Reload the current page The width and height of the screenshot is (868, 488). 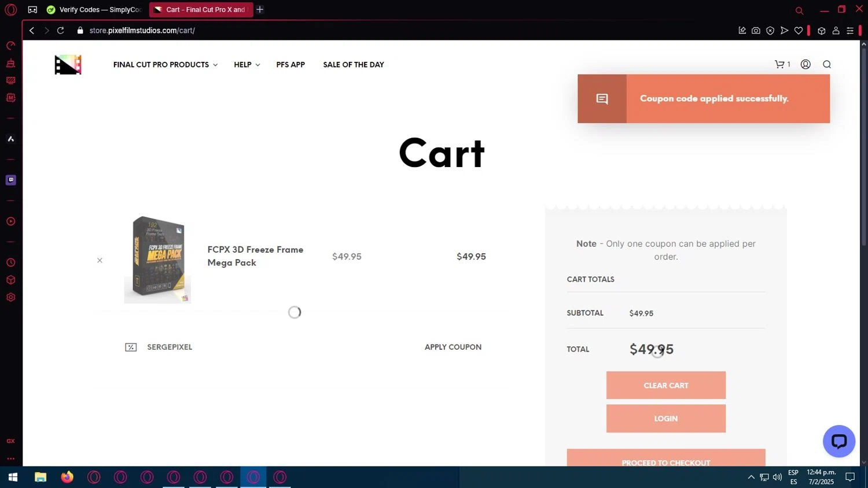pyautogui.click(x=60, y=31)
